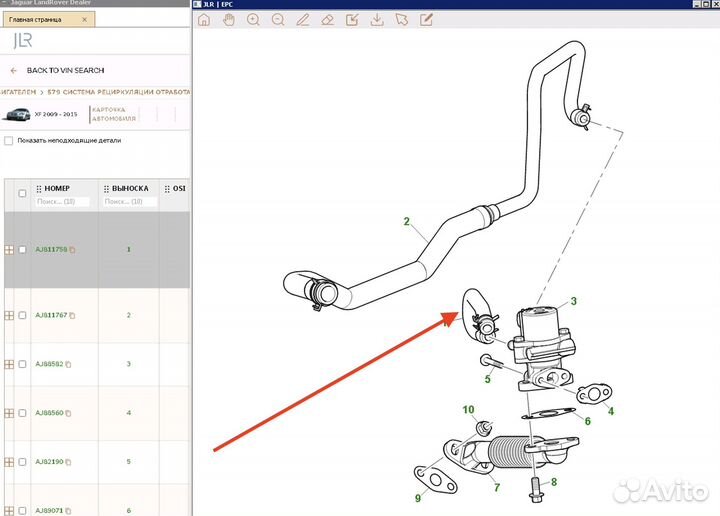Select the pointer cursor tool
This screenshot has width=720, height=516.
[x=402, y=20]
